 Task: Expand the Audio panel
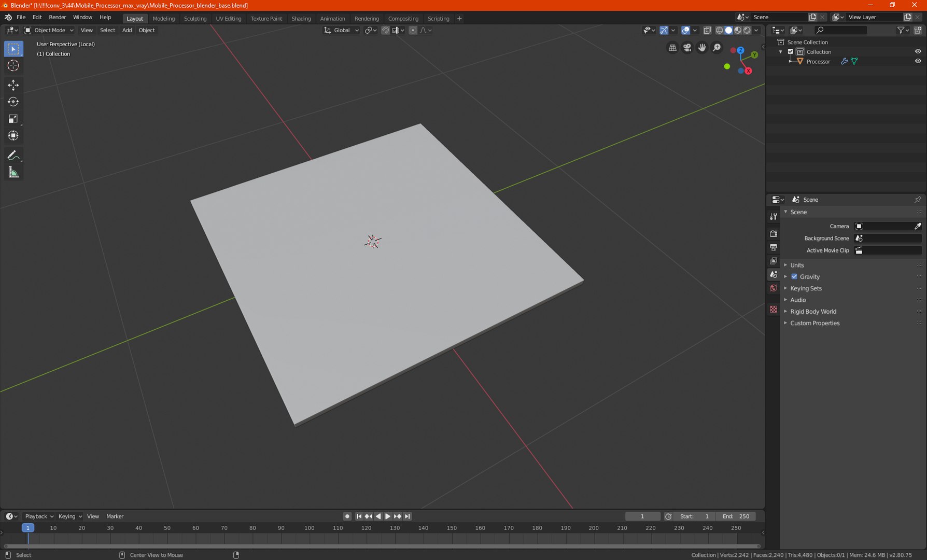coord(798,300)
